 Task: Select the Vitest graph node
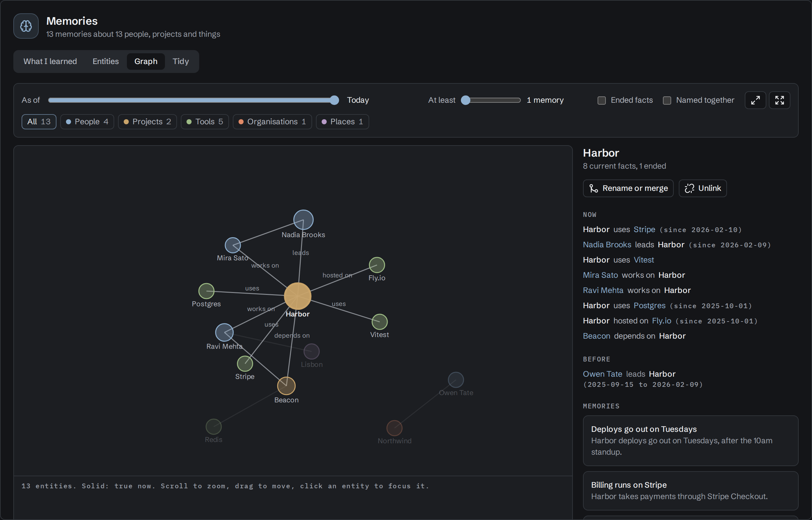[x=380, y=322]
